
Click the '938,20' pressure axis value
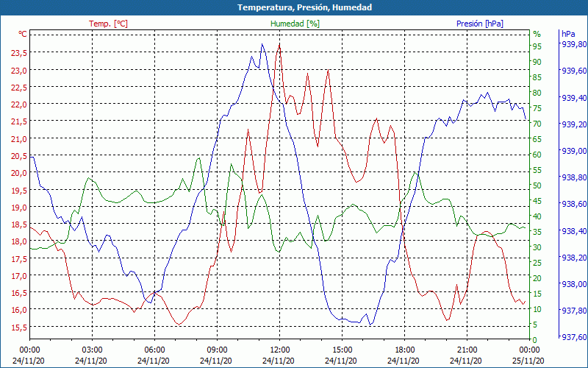click(573, 257)
